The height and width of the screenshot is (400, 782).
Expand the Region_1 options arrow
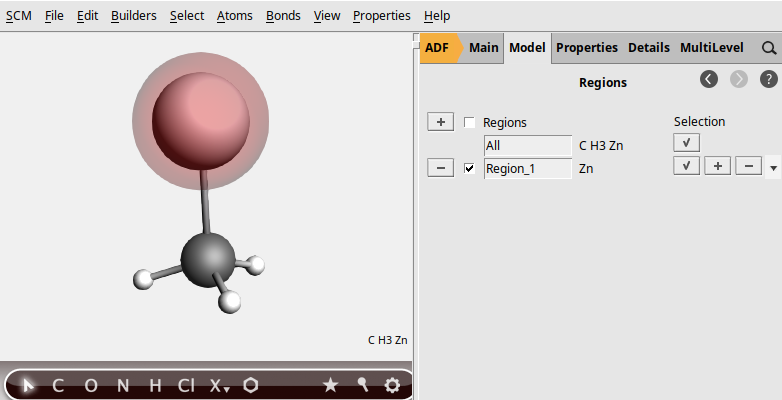point(773,169)
